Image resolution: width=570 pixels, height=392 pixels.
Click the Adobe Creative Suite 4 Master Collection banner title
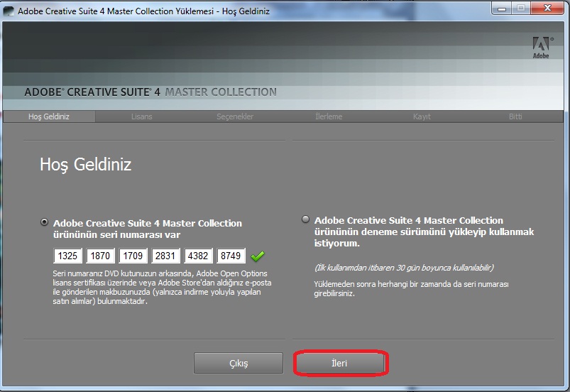[150, 92]
